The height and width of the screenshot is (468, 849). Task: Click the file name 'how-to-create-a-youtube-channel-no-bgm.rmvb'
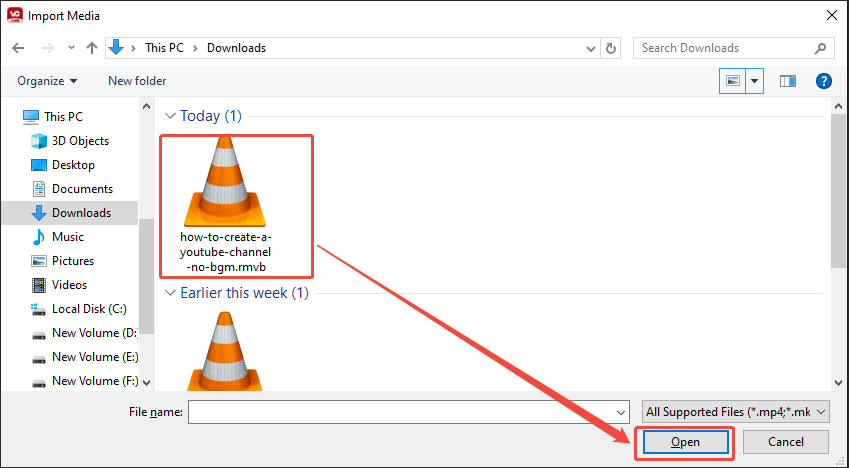point(225,252)
